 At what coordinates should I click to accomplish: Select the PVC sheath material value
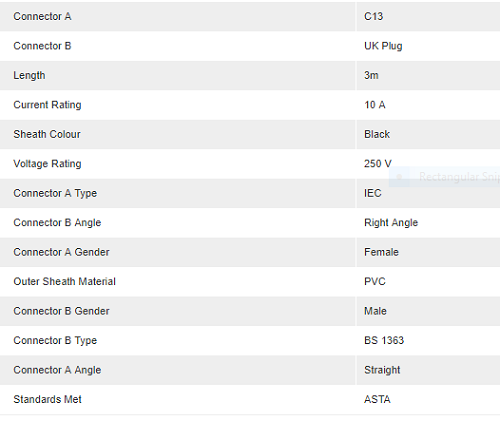point(375,281)
